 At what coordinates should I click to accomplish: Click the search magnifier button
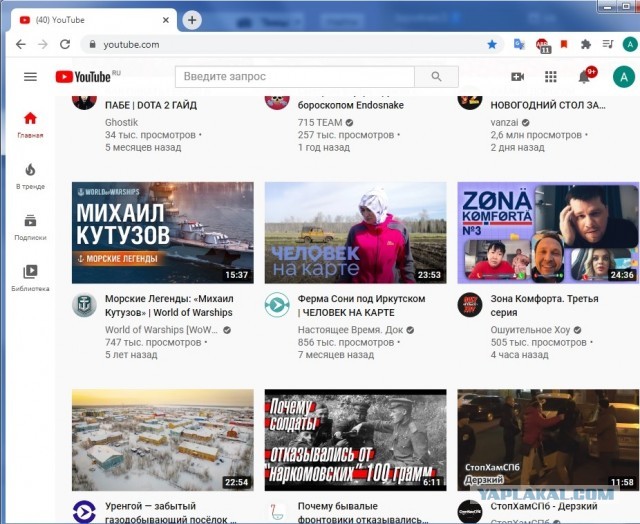[x=436, y=76]
